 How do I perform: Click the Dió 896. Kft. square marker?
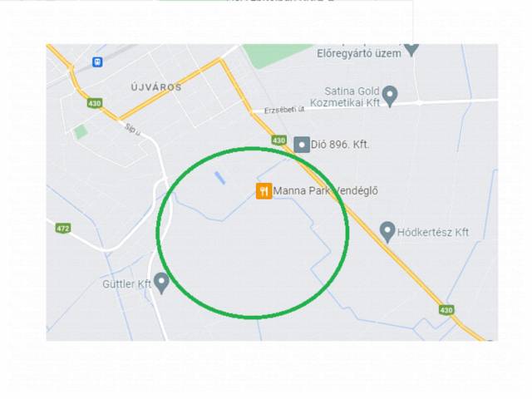[302, 145]
